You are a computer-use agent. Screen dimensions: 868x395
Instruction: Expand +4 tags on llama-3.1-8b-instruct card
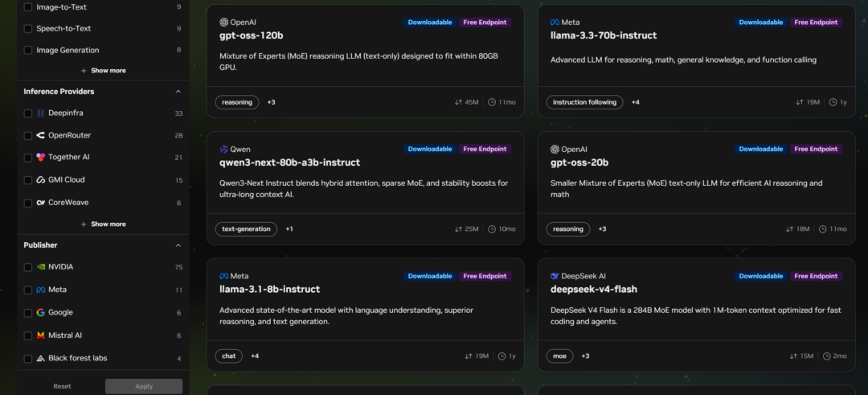pyautogui.click(x=255, y=356)
